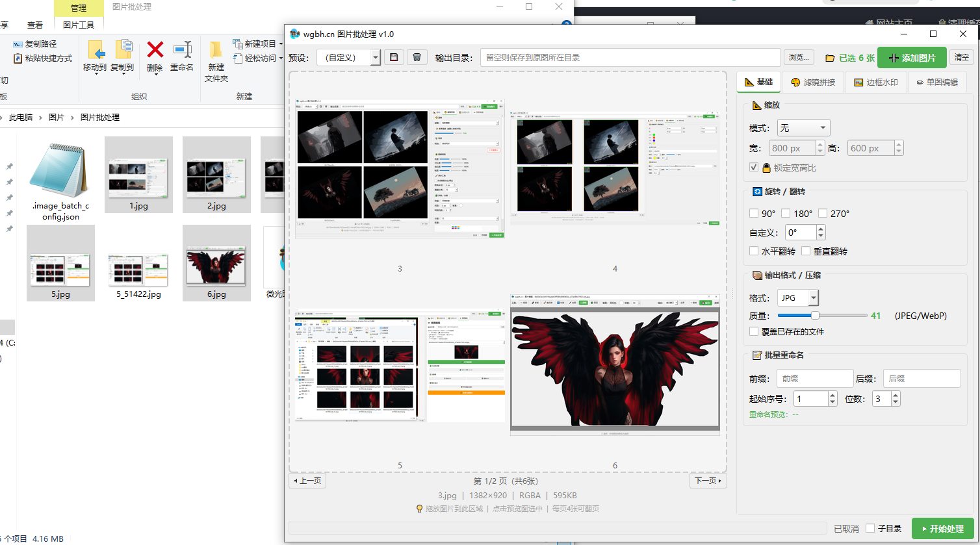
Task: Open the preset (预设) combo box
Action: pyautogui.click(x=348, y=57)
